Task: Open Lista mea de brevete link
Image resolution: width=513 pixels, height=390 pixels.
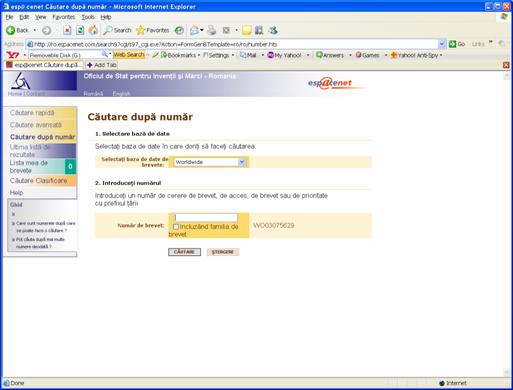Action: coord(29,167)
